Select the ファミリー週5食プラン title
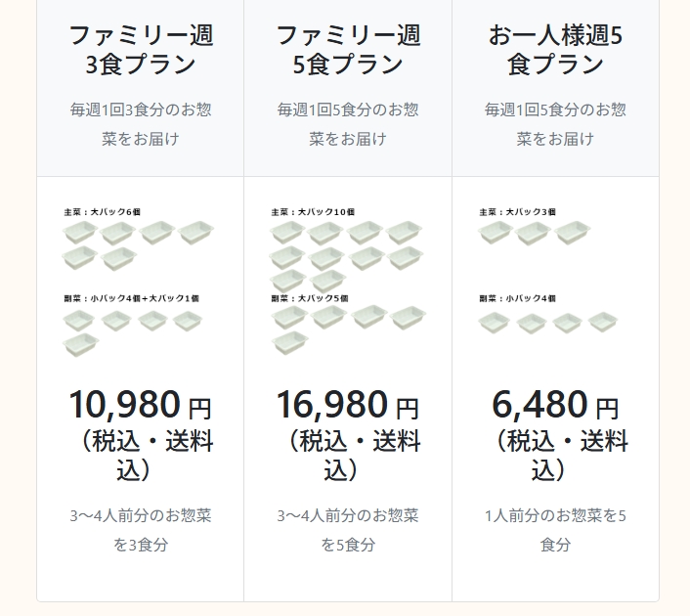690x616 pixels. point(348,51)
